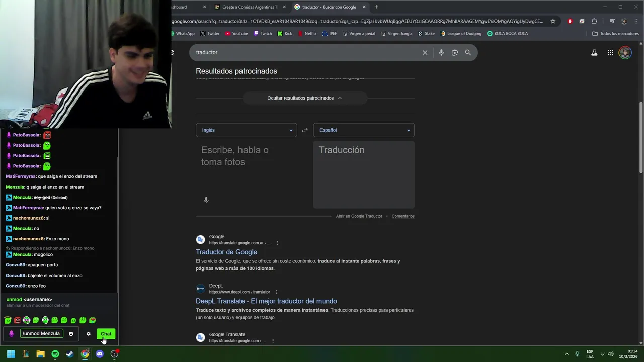The width and height of the screenshot is (644, 362).
Task: Open the Español target language dropdown
Action: 364,130
